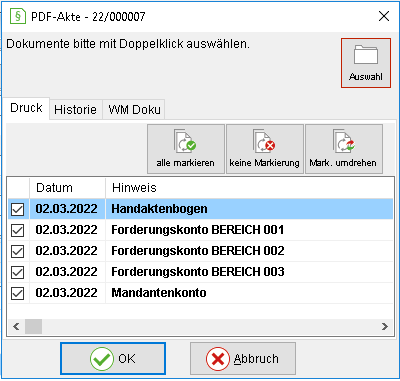The width and height of the screenshot is (400, 381).
Task: Toggle checkbox for Forderungskonto BEREICH 003
Action: click(x=17, y=272)
